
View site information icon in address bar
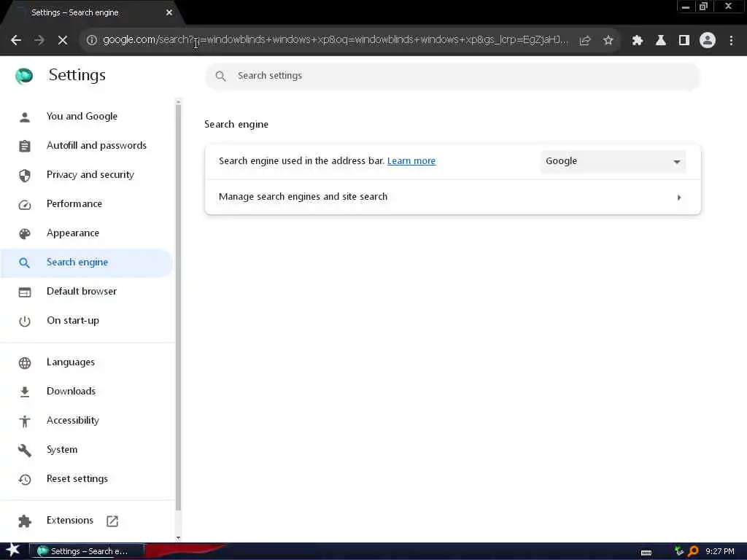pos(91,40)
